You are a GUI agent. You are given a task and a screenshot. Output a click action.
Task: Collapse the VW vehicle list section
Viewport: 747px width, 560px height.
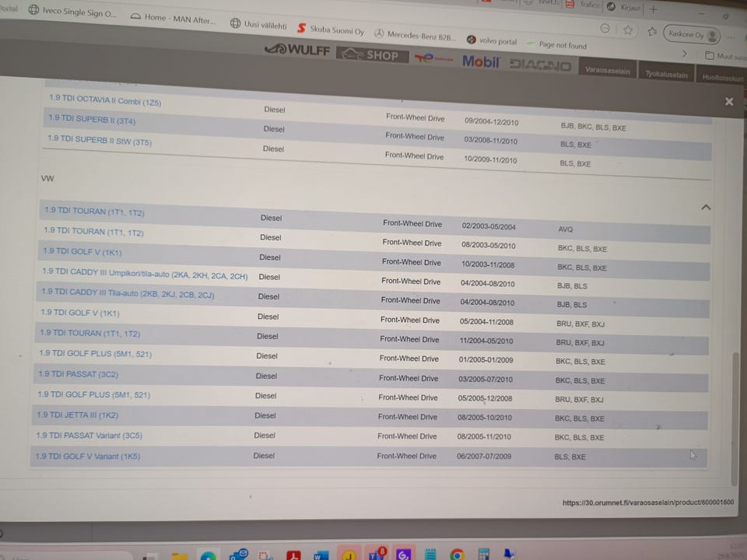pos(706,207)
